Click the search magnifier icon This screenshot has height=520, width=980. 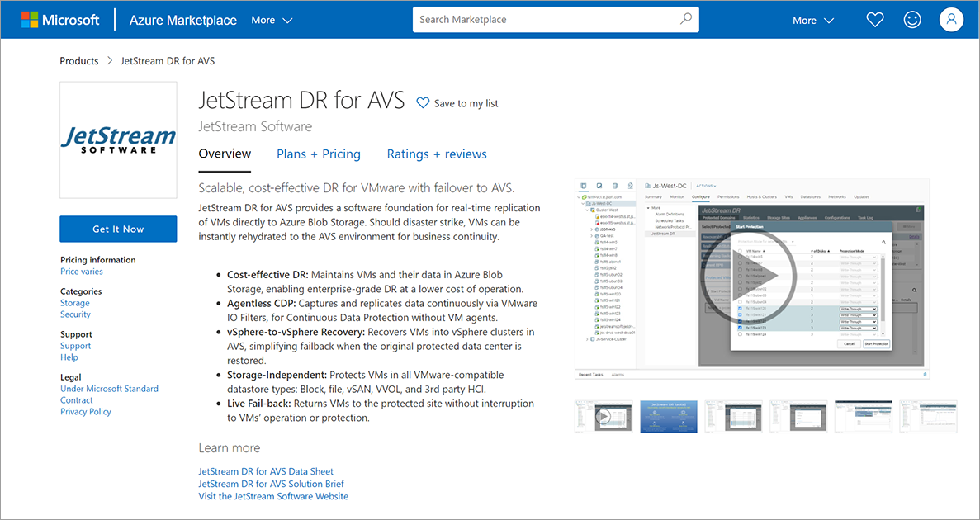click(x=685, y=20)
